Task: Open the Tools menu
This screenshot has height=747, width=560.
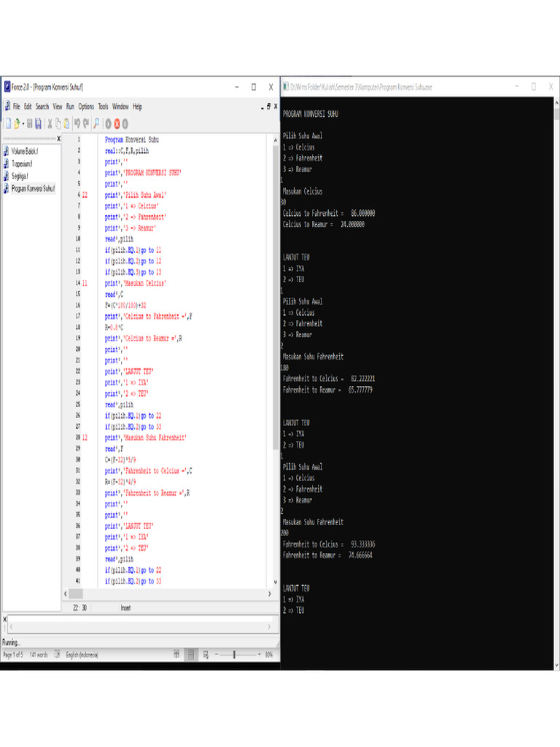Action: [x=104, y=107]
